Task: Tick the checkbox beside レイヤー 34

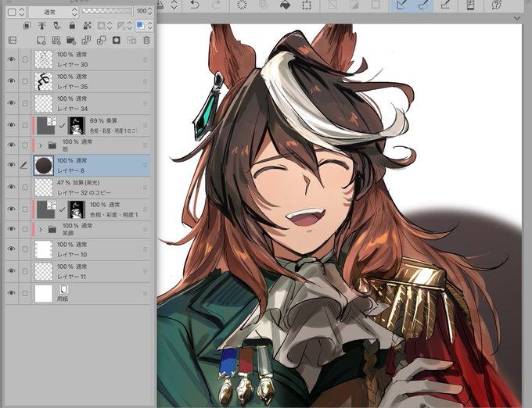Action: [x=25, y=103]
